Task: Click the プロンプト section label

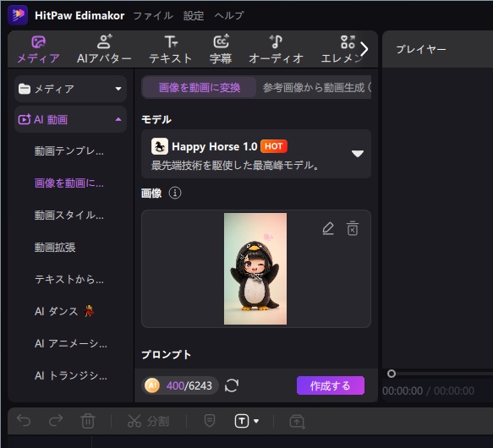Action: pyautogui.click(x=167, y=355)
